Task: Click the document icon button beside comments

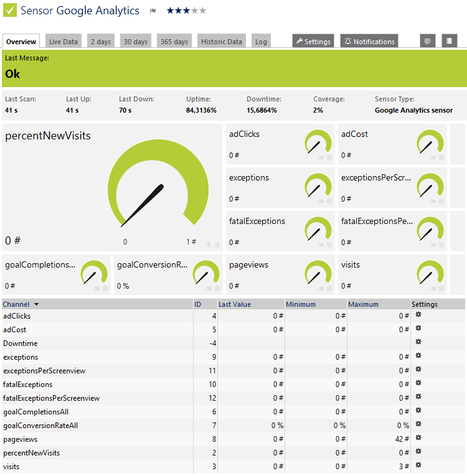Action: (449, 41)
